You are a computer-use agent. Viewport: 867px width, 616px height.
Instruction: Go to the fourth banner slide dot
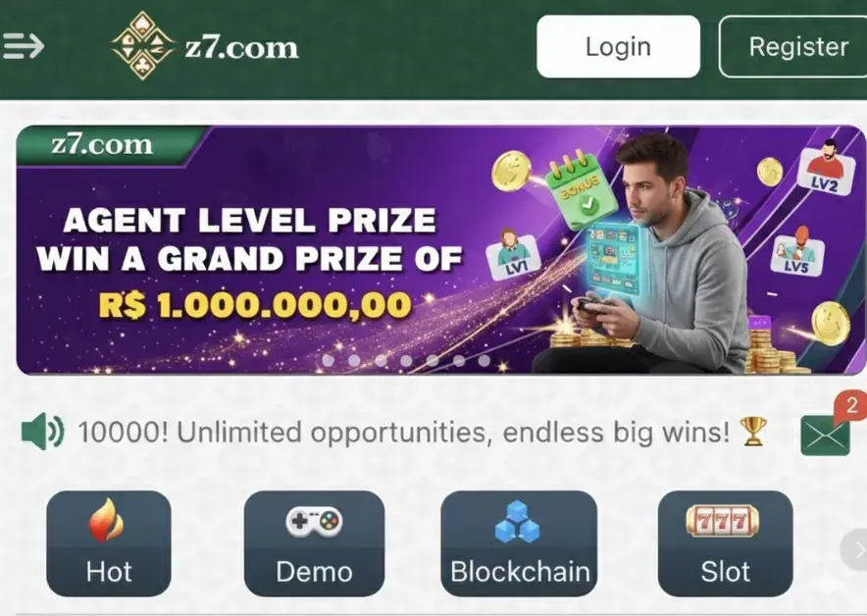click(x=406, y=361)
